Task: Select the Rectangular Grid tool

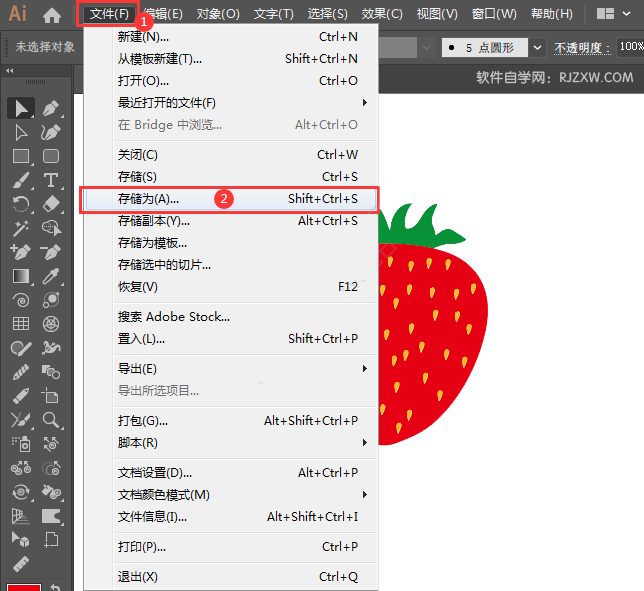Action: point(21,324)
